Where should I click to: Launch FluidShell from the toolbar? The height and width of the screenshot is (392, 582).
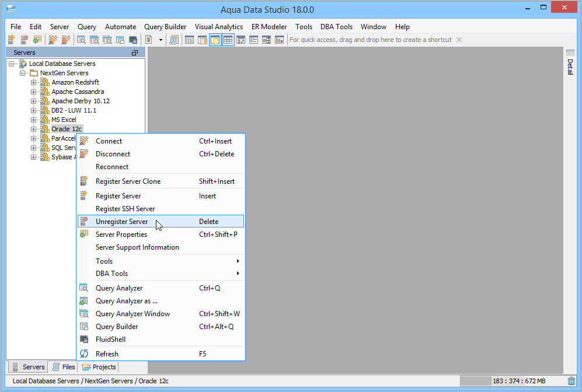(x=133, y=40)
